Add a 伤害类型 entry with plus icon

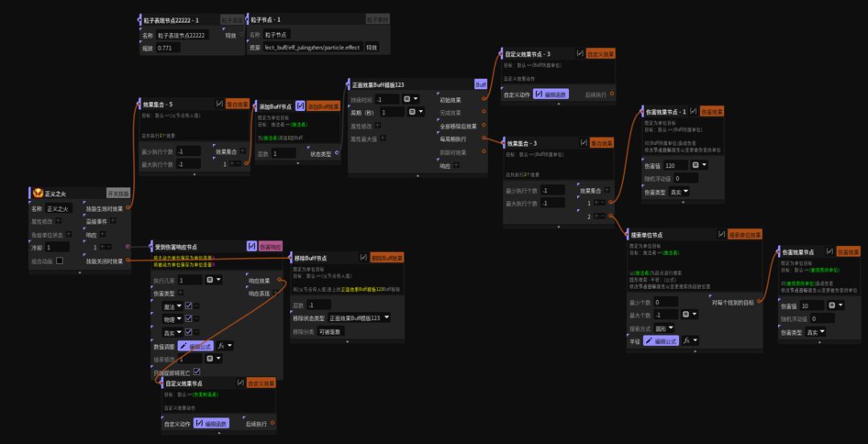pos(181,293)
